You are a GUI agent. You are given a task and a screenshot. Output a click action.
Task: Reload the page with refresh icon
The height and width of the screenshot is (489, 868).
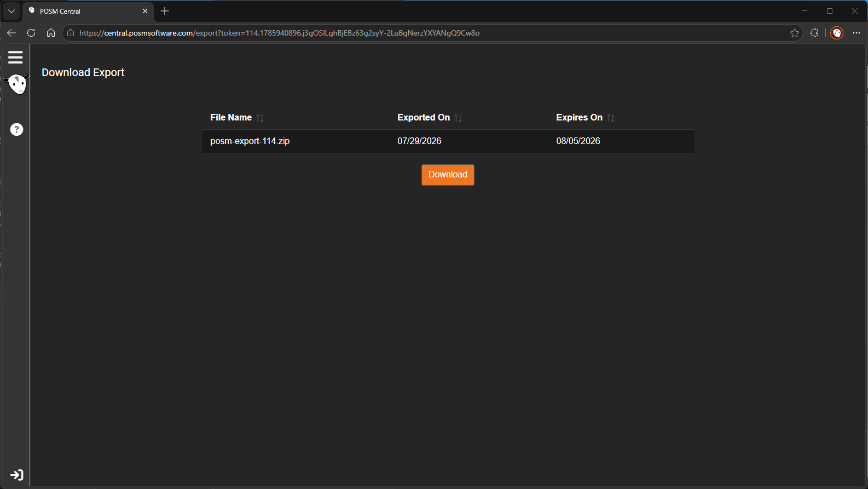[31, 33]
